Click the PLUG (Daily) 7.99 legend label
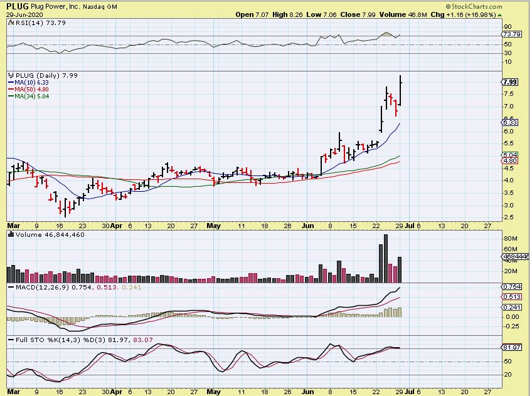The image size is (532, 396). [x=47, y=75]
